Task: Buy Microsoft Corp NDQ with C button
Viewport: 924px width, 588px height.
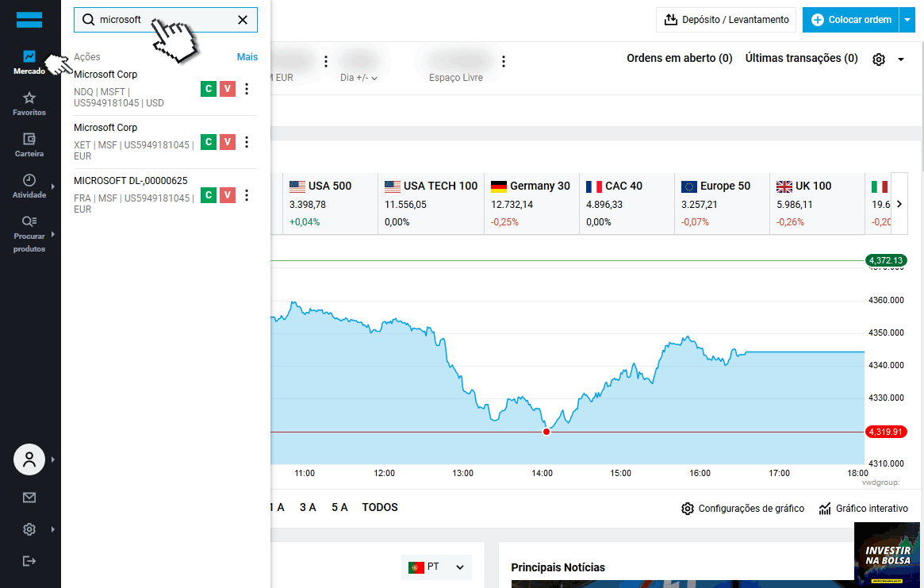Action: point(209,89)
